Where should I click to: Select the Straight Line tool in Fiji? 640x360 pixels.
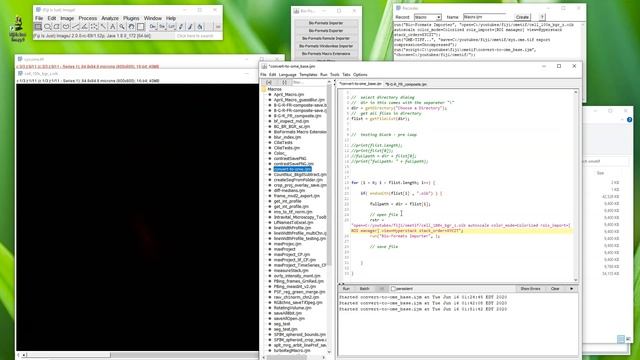(76, 27)
